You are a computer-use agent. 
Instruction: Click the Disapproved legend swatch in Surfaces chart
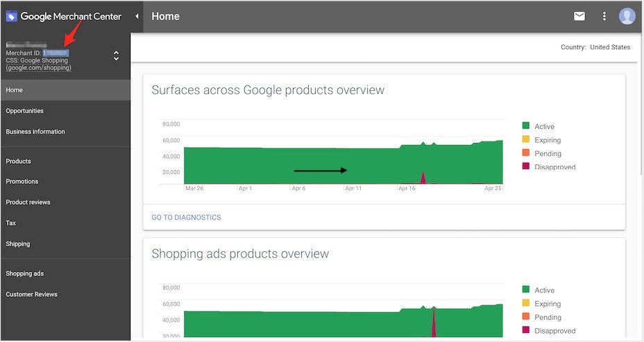[x=526, y=166]
